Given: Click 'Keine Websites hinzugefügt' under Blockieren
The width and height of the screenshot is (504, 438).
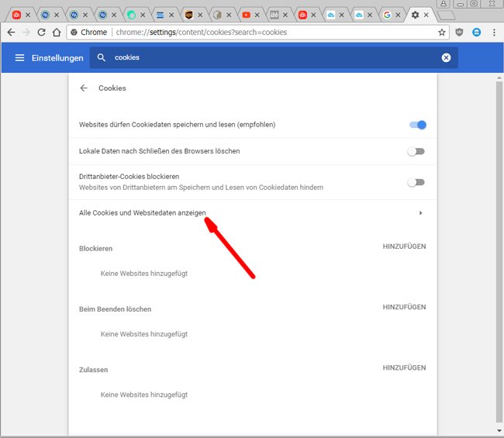Looking at the screenshot, I should pos(144,274).
